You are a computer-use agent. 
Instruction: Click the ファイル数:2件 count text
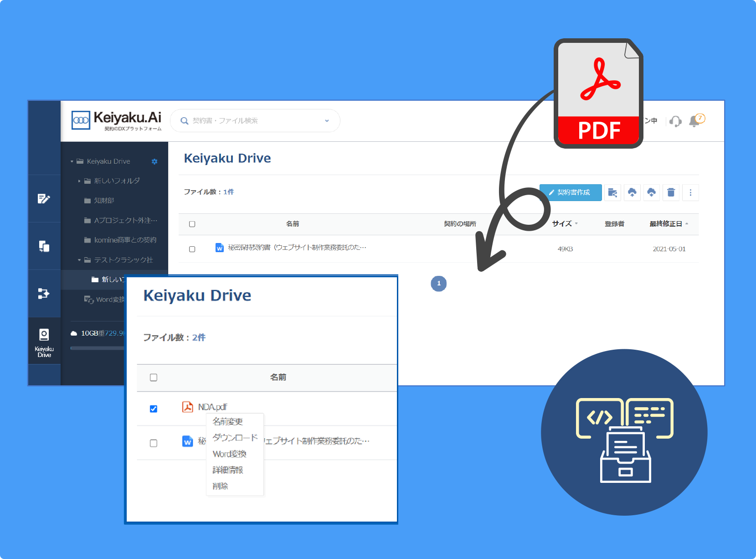point(174,337)
